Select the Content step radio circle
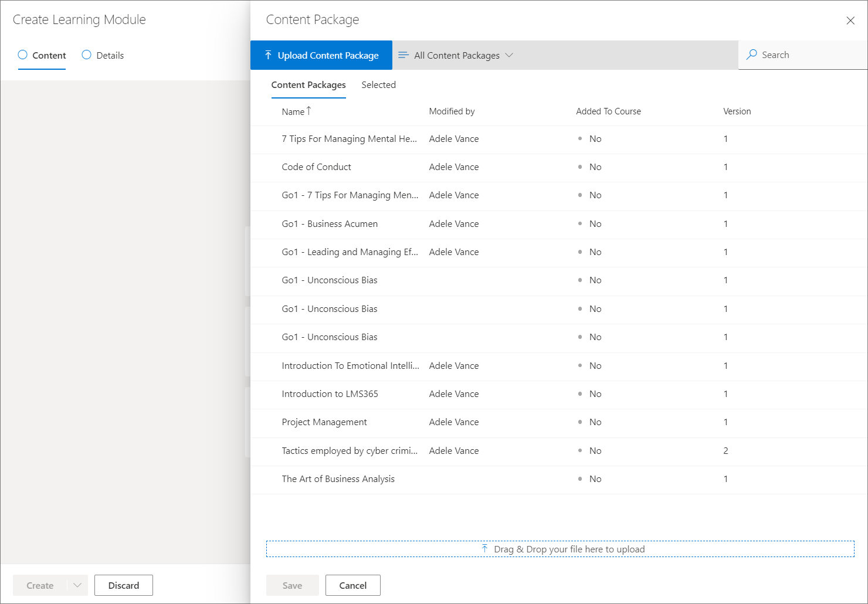 click(23, 55)
